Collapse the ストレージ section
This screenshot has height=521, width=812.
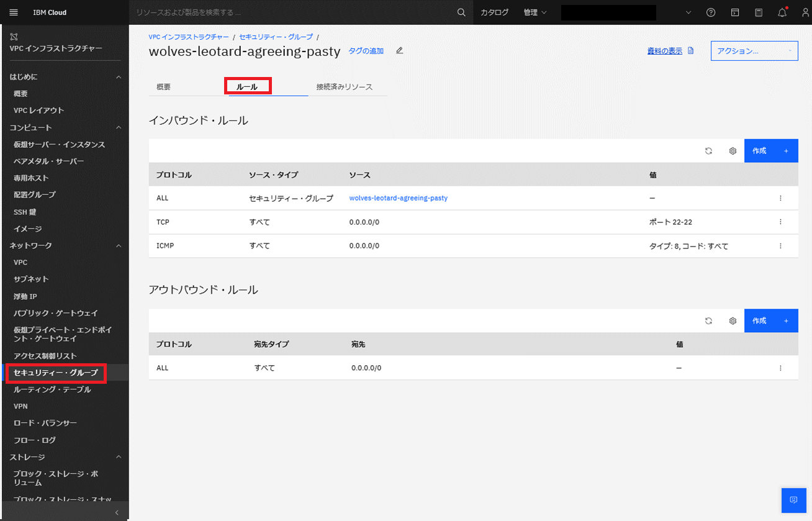pos(118,457)
